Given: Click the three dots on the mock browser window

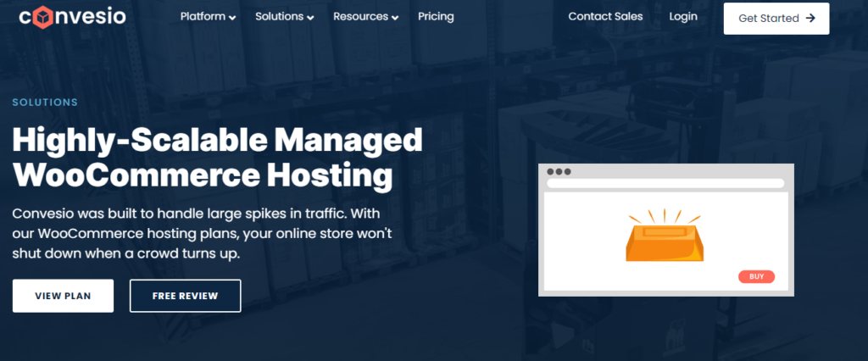Looking at the screenshot, I should (x=559, y=171).
